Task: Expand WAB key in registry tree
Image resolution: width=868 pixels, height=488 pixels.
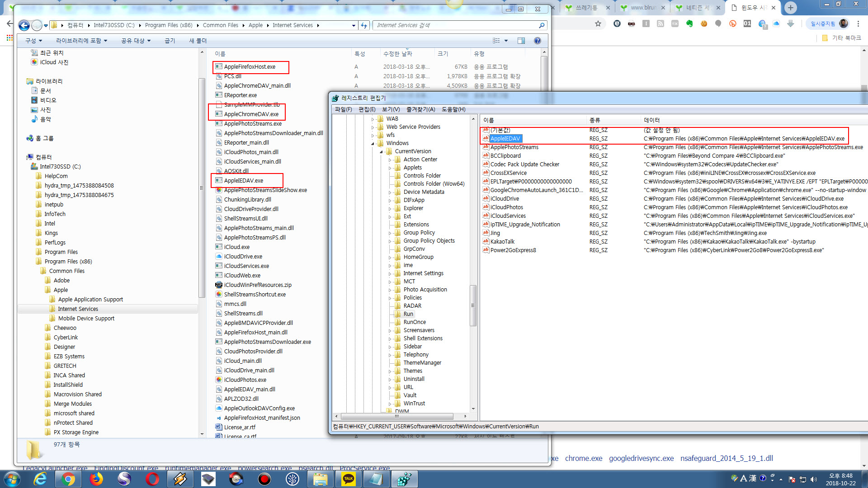Action: 373,119
